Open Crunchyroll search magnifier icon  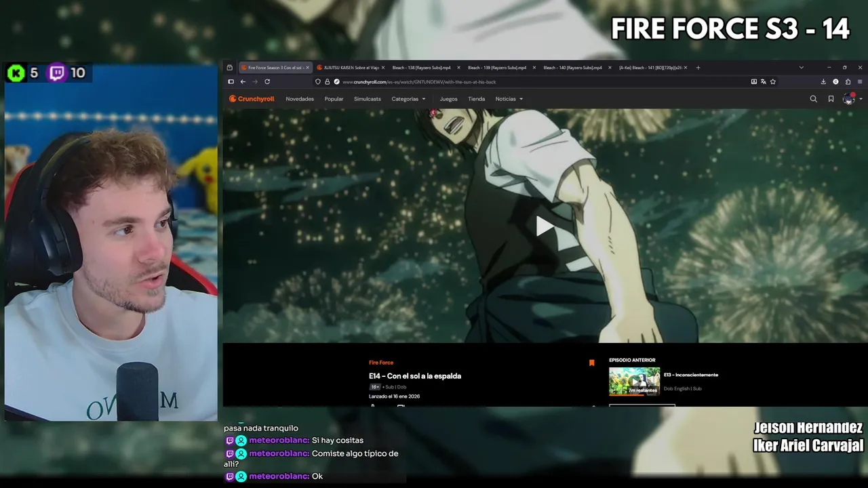click(813, 99)
